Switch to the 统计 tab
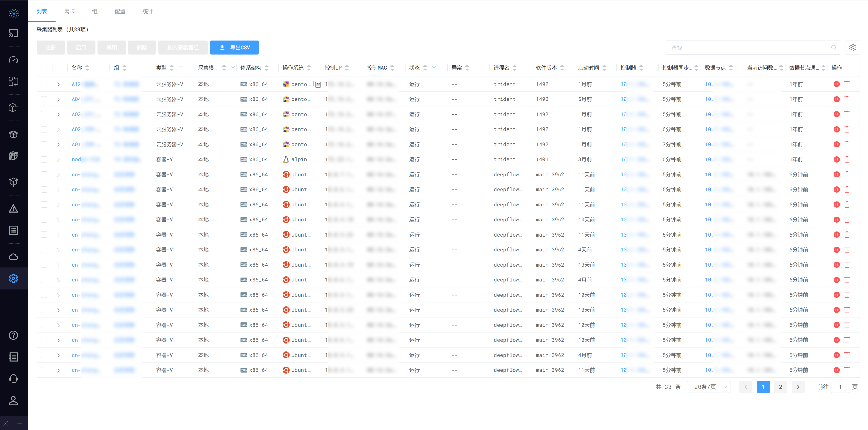The image size is (868, 430). pos(148,11)
